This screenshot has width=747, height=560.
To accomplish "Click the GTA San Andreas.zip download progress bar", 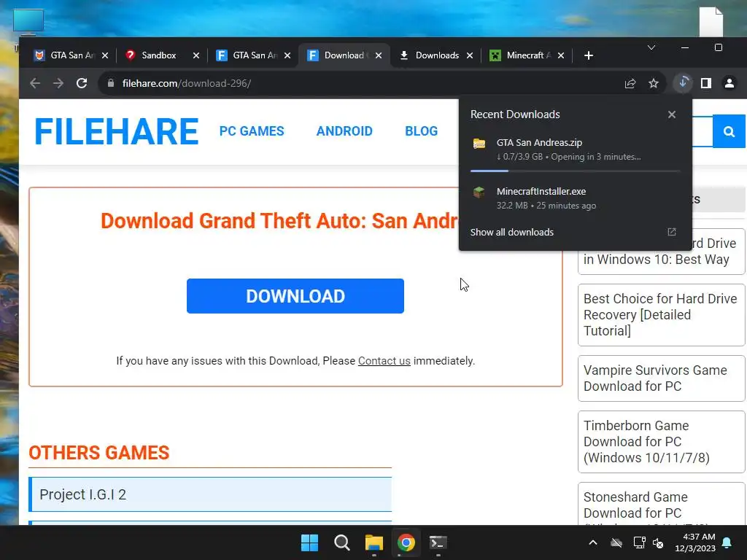I will point(575,171).
